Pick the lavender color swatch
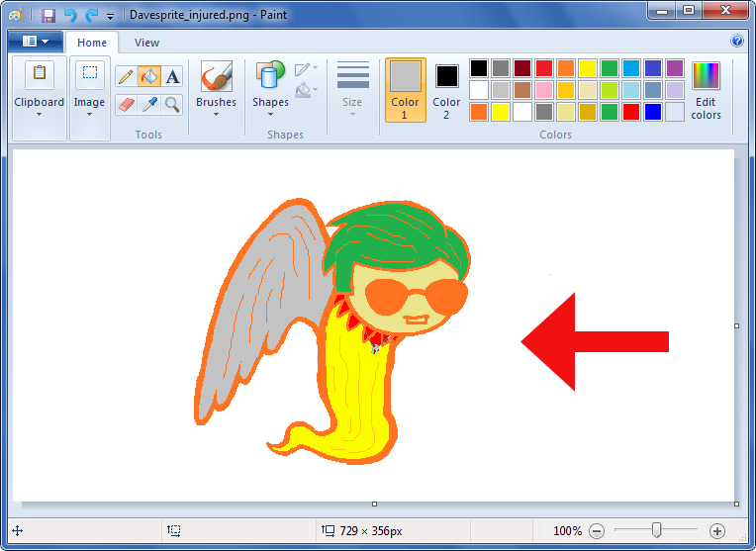Viewport: 756px width, 551px height. click(x=675, y=90)
